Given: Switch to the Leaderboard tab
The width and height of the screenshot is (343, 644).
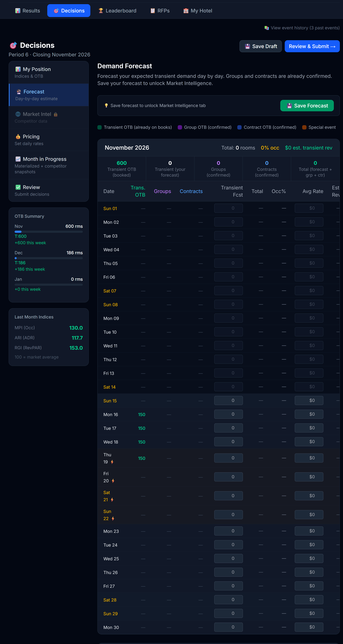Looking at the screenshot, I should pyautogui.click(x=117, y=11).
